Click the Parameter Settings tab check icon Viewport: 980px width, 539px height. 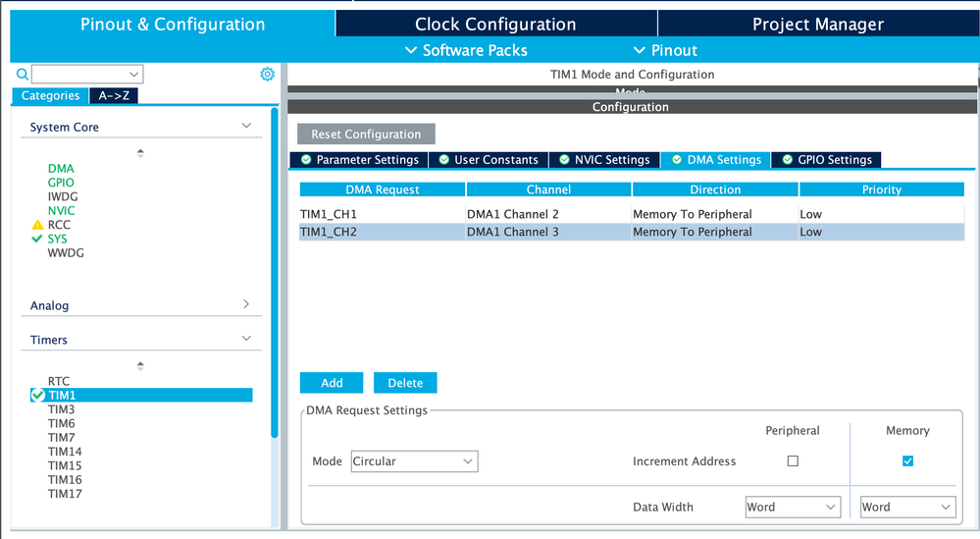(x=306, y=159)
